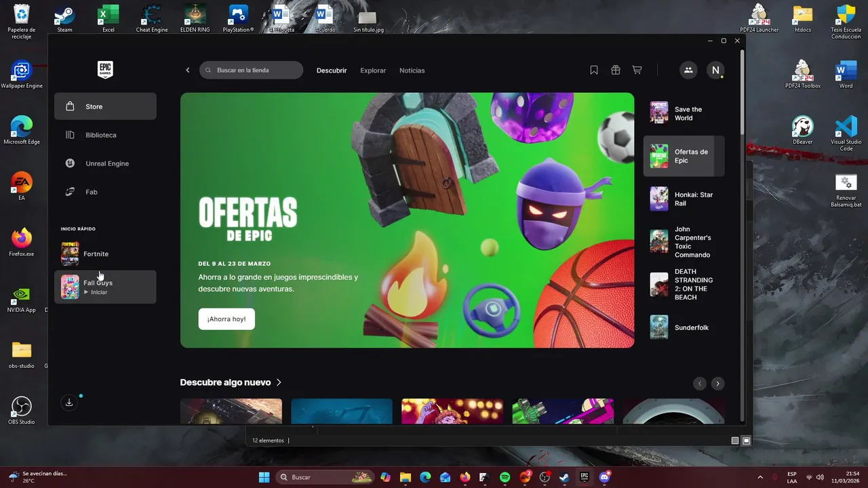Open the wishlist bookmark icon

(x=594, y=70)
